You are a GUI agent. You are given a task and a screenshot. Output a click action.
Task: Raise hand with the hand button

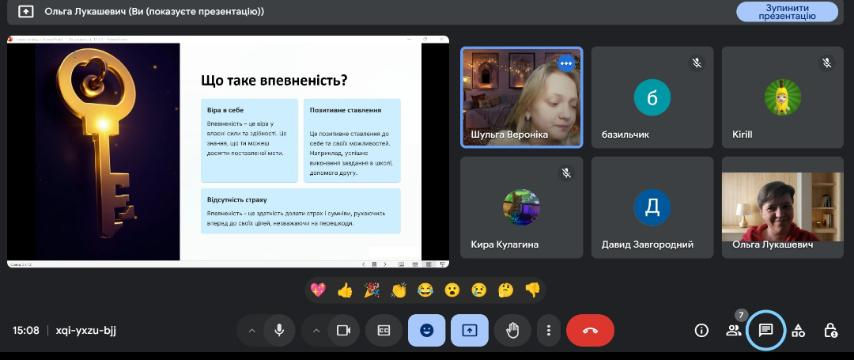[512, 330]
